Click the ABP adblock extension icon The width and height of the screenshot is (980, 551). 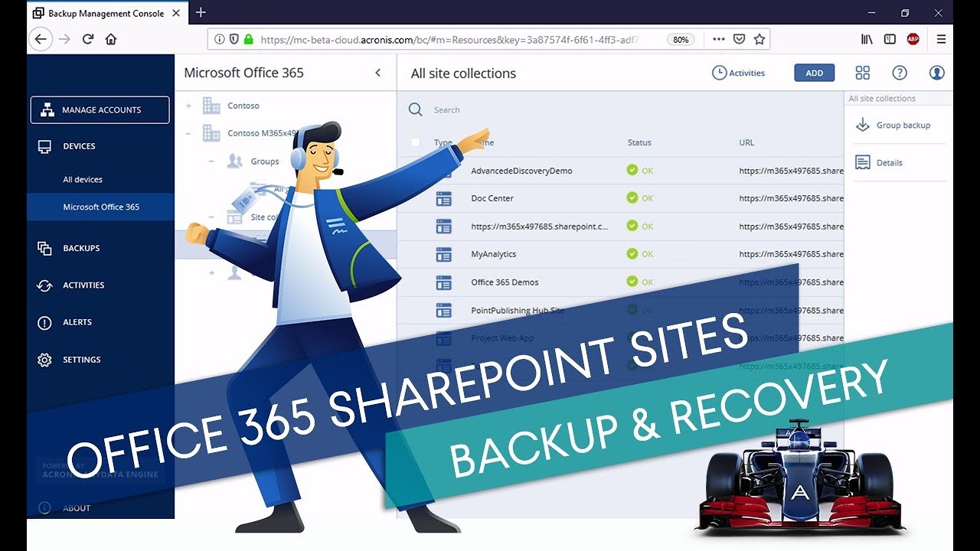(913, 39)
